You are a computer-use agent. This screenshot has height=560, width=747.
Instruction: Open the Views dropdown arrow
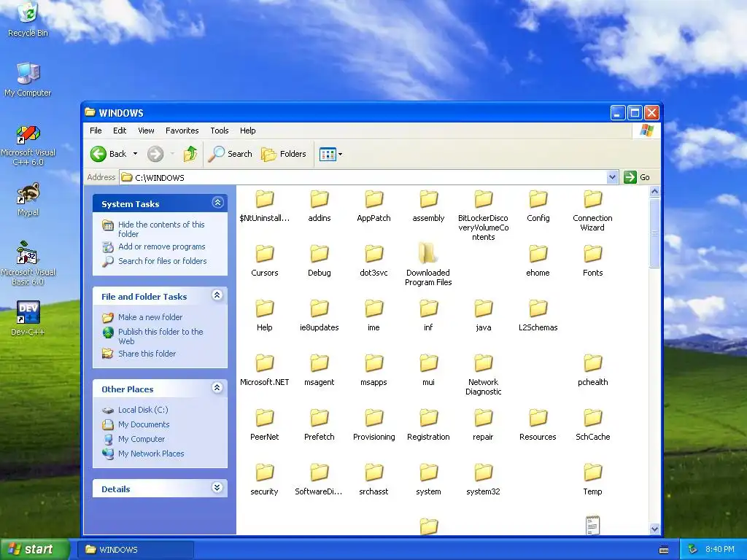(340, 155)
